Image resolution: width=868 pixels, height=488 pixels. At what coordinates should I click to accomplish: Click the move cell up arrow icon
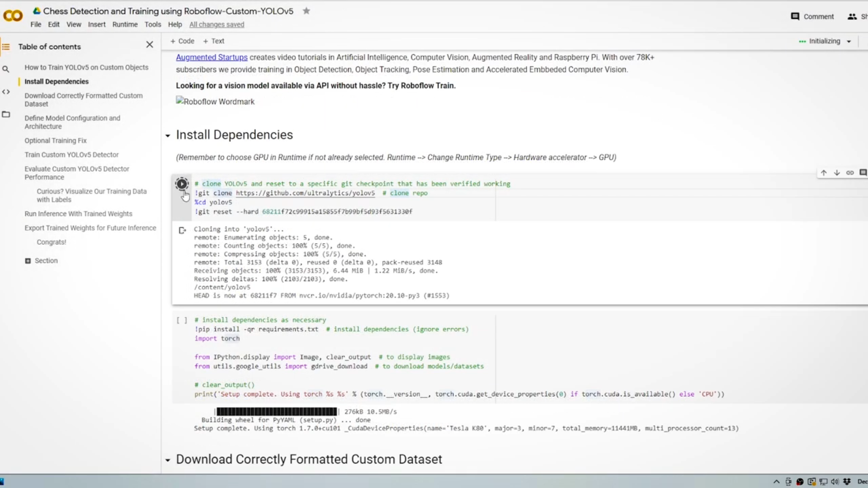823,173
